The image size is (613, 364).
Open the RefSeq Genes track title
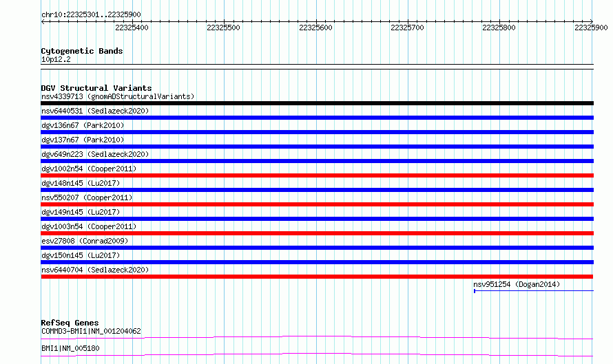pos(70,323)
